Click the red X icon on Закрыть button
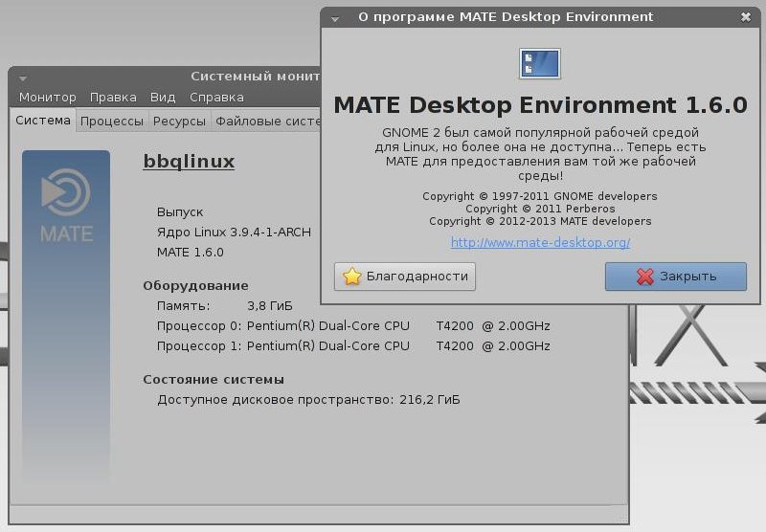 pos(644,277)
